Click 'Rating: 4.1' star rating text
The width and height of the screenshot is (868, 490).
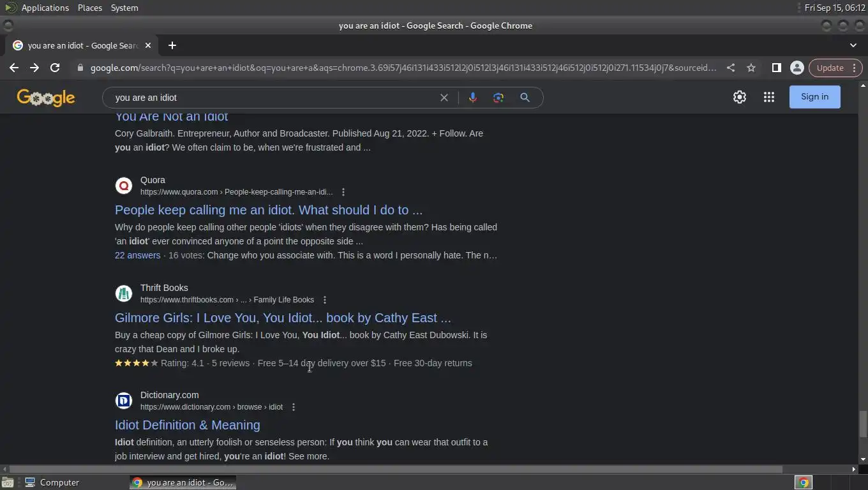(182, 363)
